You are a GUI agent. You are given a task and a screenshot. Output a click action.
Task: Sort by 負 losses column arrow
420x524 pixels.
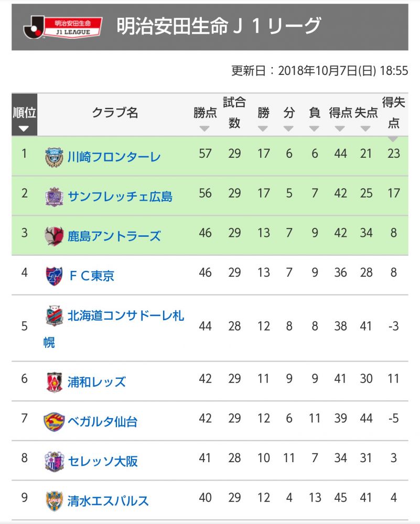315,128
